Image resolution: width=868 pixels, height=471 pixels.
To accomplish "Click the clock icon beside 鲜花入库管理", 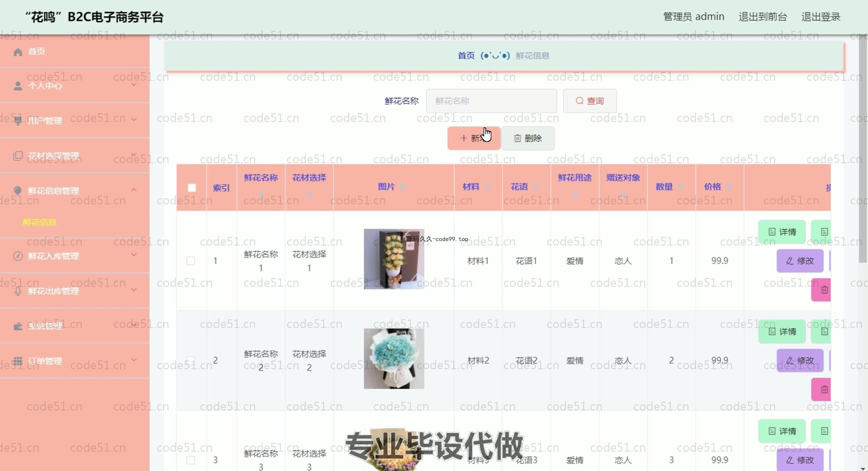I will point(18,256).
